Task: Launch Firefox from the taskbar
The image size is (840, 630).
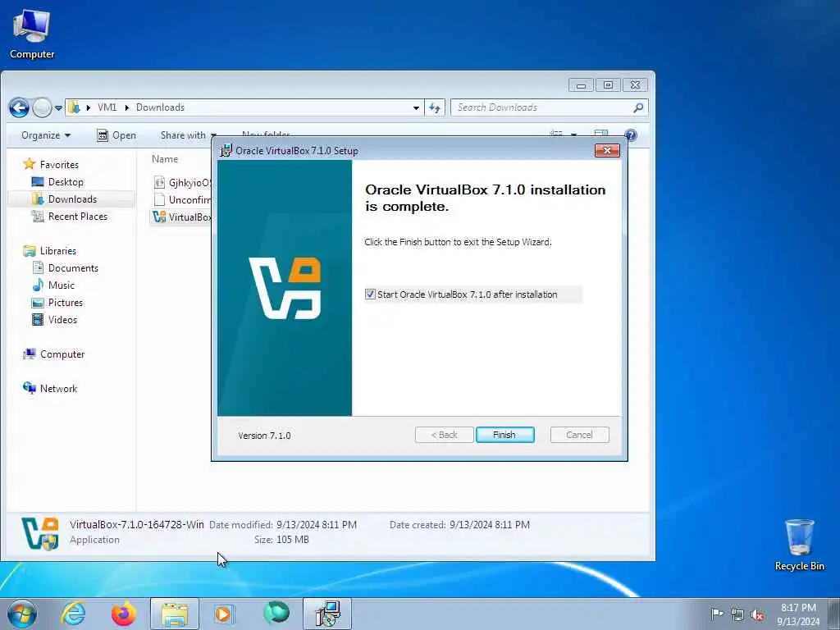Action: click(124, 614)
